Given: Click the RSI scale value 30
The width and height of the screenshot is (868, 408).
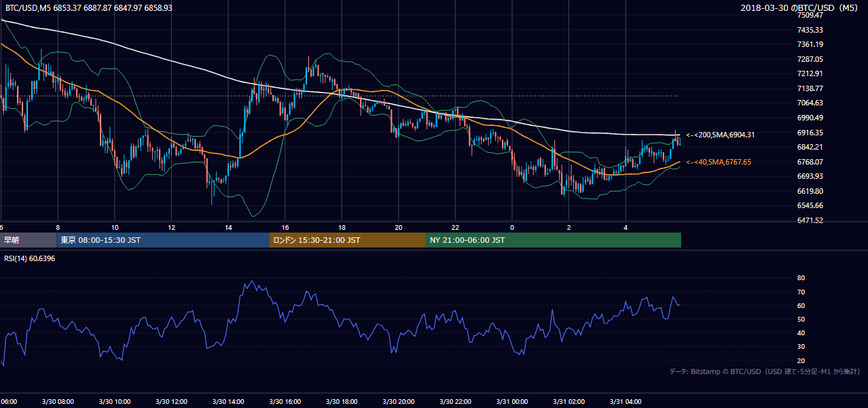Looking at the screenshot, I should (x=801, y=347).
